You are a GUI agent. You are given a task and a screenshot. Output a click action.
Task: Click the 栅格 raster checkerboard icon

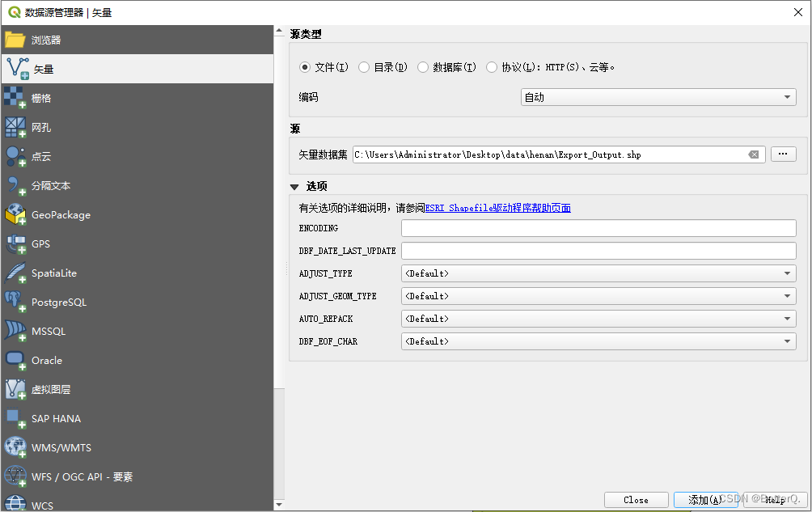click(15, 98)
